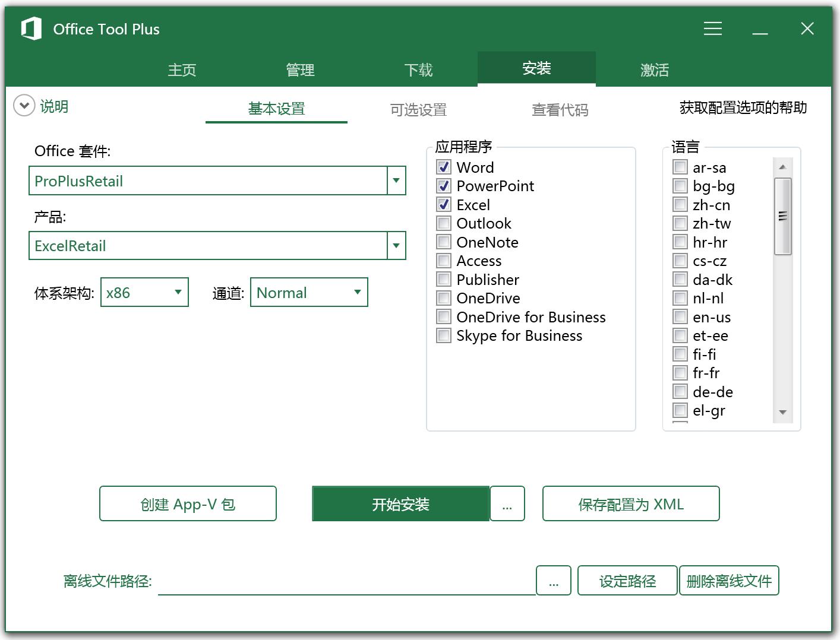Image resolution: width=840 pixels, height=640 pixels.
Task: Click the "..." icon next to 离线文件路径
Action: (554, 581)
